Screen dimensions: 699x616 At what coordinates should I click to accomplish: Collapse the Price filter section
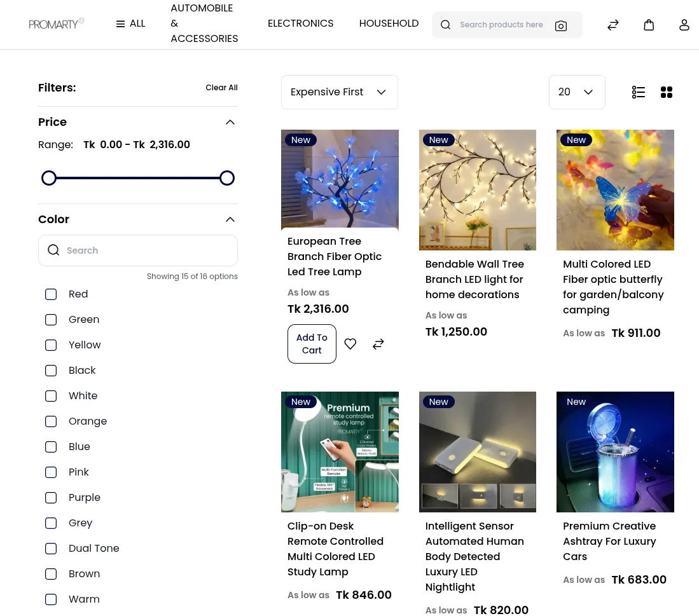(x=230, y=123)
